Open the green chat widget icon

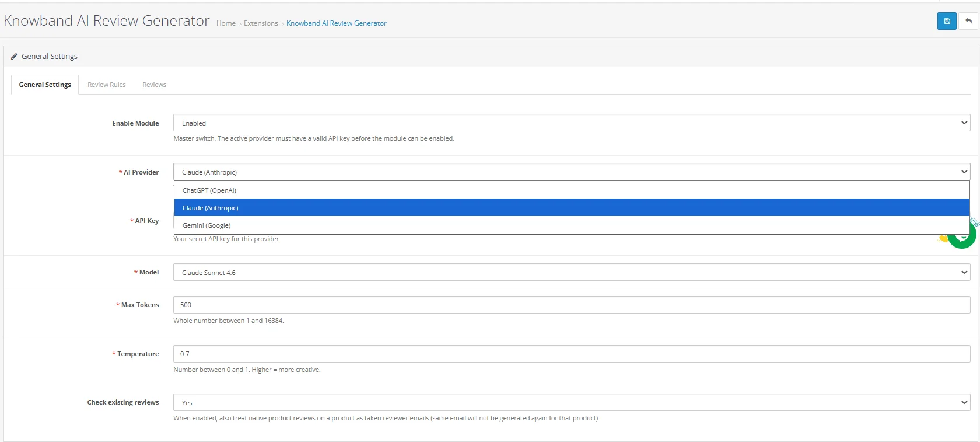[962, 235]
